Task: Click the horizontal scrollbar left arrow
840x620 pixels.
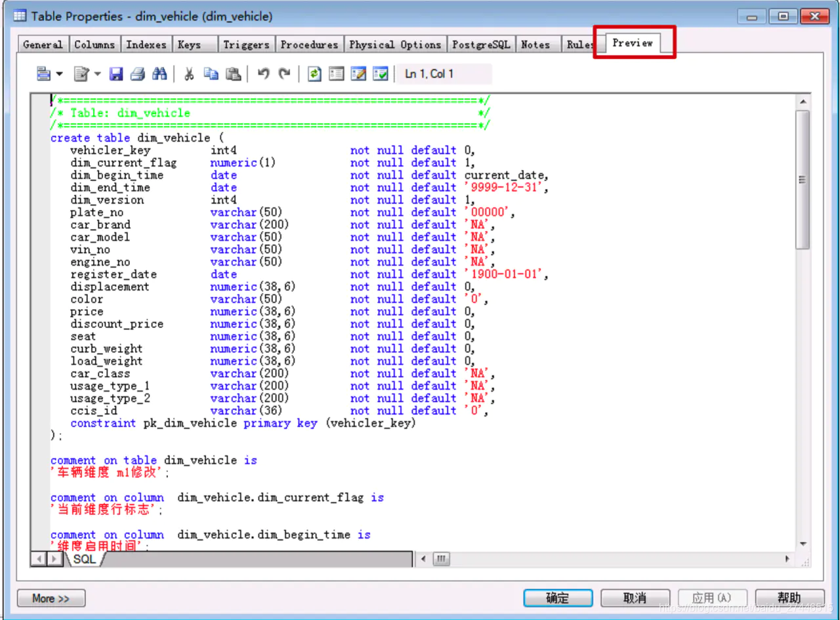Action: coord(423,559)
